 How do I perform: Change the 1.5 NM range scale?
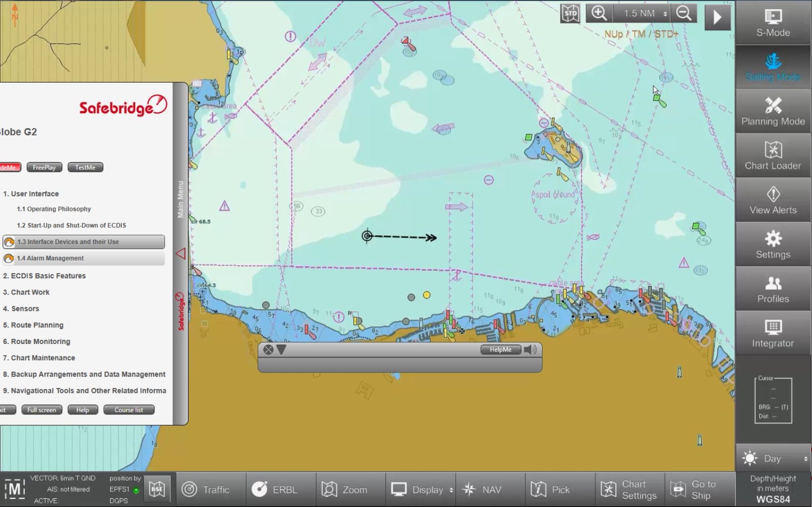[x=641, y=13]
